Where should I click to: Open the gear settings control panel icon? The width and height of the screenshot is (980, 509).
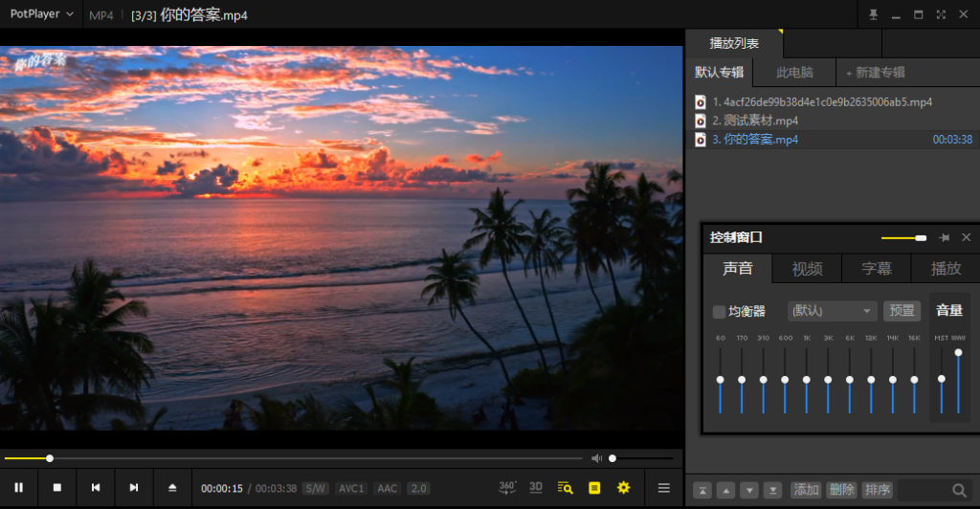point(624,488)
